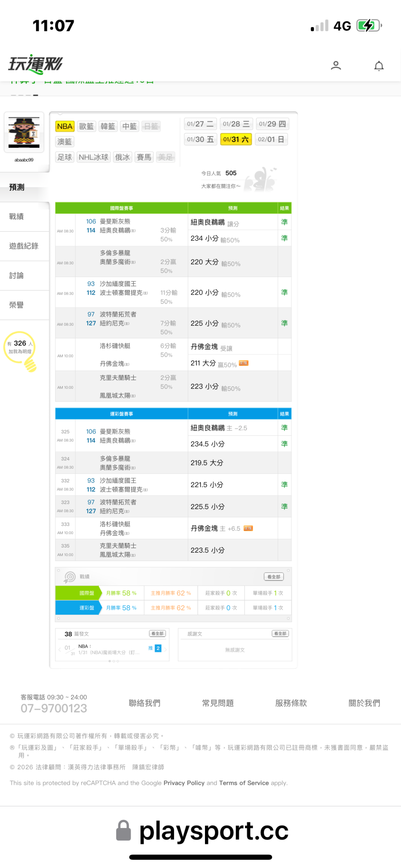Show next post with right chevron
This screenshot has width=401, height=868.
pos(166,649)
